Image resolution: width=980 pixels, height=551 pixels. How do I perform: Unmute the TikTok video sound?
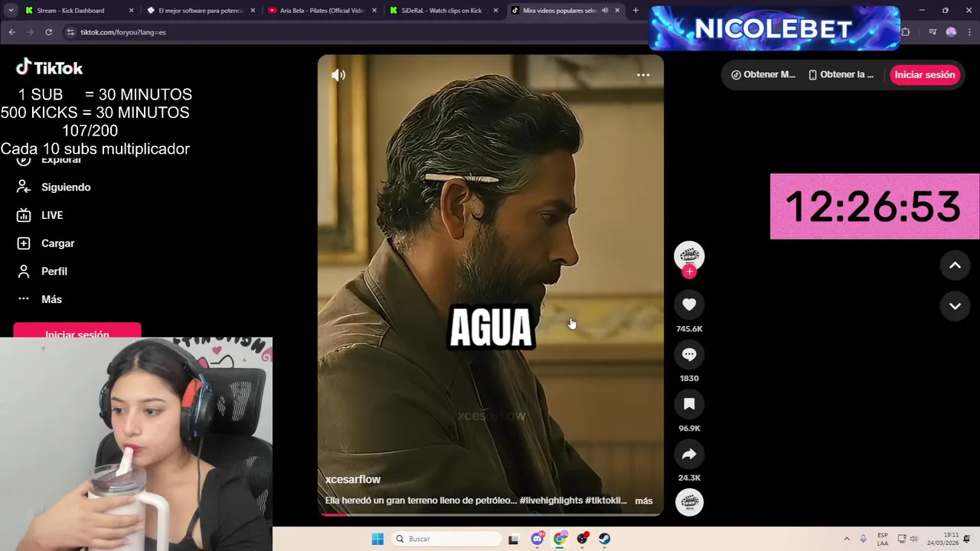tap(338, 75)
